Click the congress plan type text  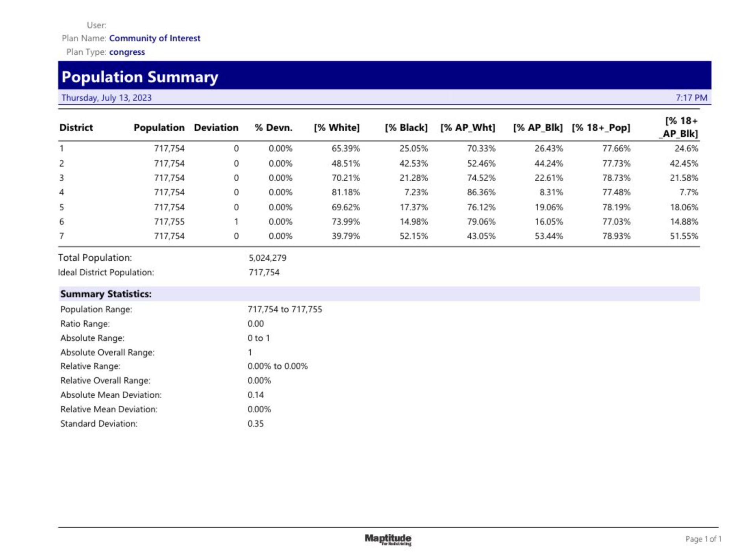coord(127,52)
